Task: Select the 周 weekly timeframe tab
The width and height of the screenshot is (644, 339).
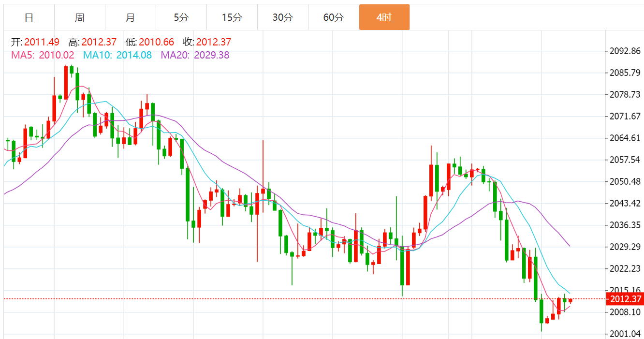Action: click(80, 17)
